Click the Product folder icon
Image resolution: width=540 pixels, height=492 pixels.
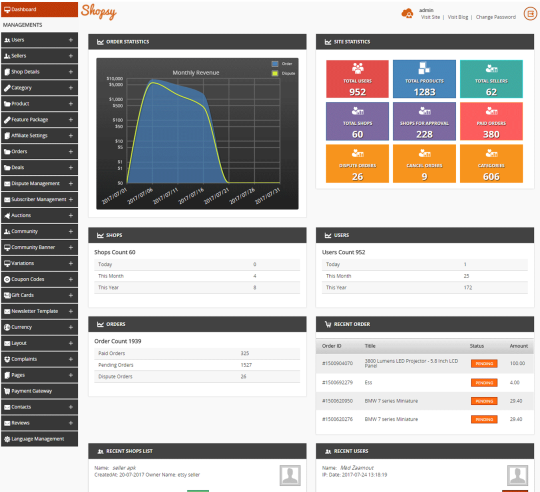7,104
